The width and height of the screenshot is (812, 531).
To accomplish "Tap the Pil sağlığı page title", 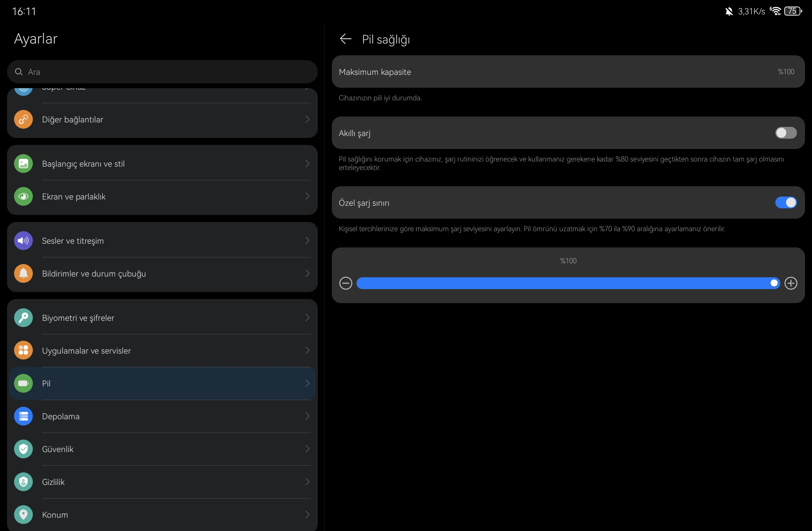I will (386, 39).
